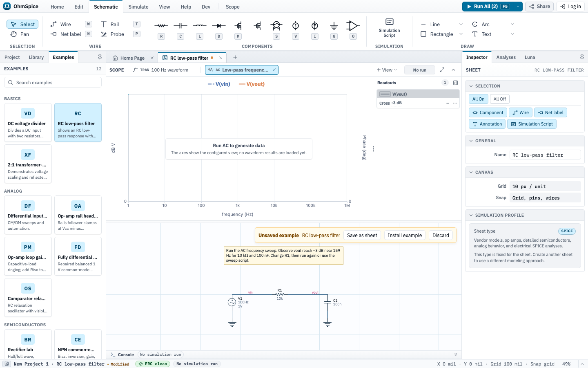Toggle the Component selection filter
588x368 pixels.
pos(488,112)
